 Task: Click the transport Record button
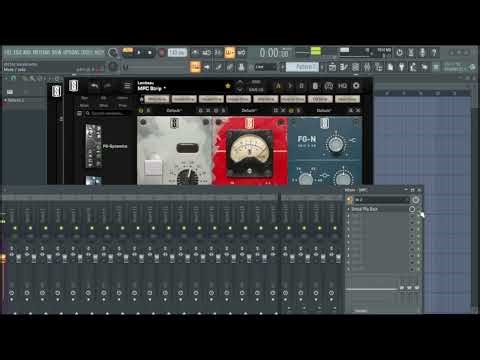[x=162, y=53]
